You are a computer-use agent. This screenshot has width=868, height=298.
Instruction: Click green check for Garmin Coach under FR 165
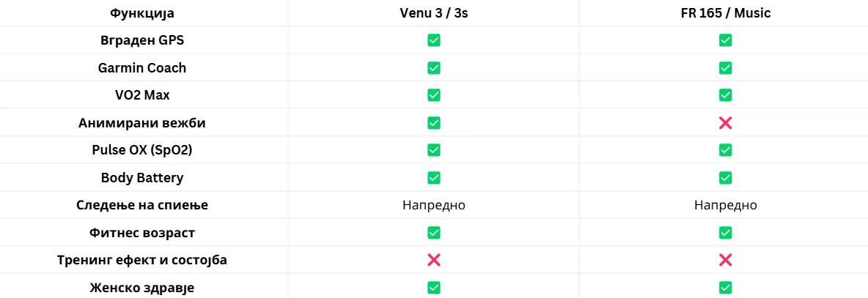click(x=725, y=68)
